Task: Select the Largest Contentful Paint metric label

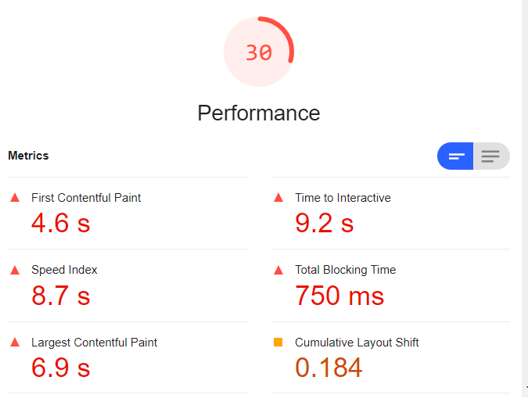Action: coord(95,343)
